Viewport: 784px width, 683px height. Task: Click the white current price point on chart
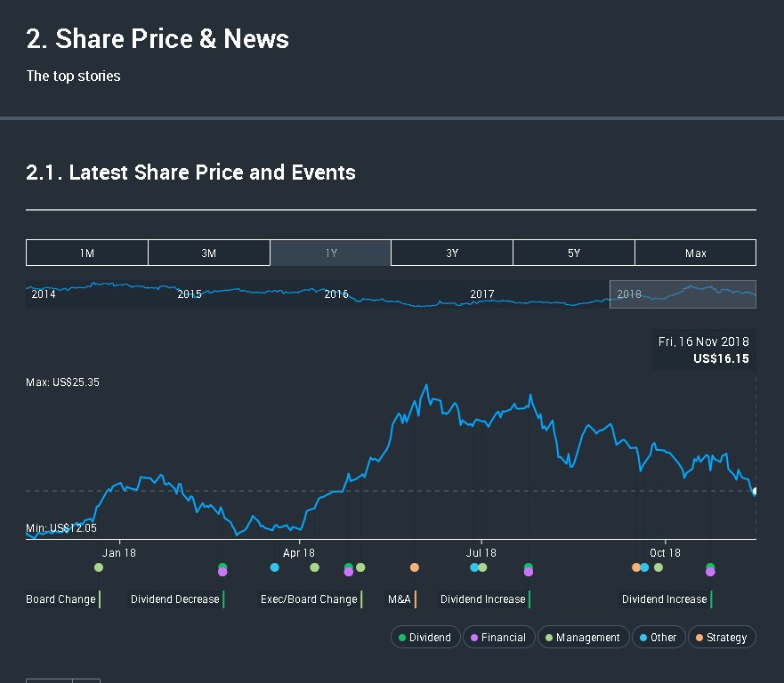pyautogui.click(x=755, y=491)
